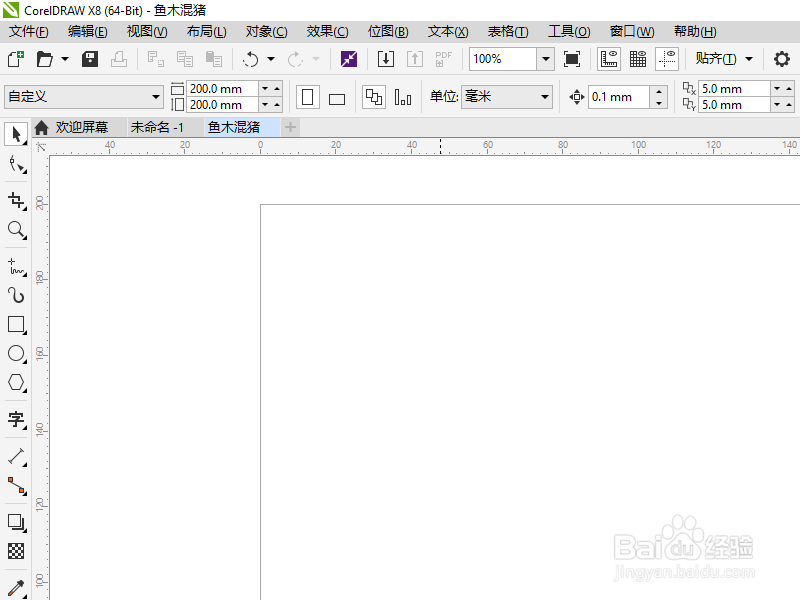Image resolution: width=800 pixels, height=600 pixels.
Task: Select the Connector tool
Action: tap(16, 486)
